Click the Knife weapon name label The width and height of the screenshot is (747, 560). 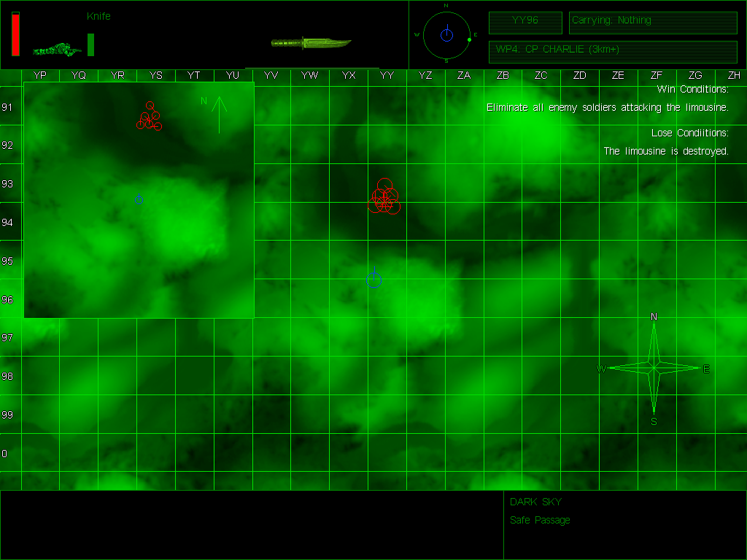click(98, 16)
